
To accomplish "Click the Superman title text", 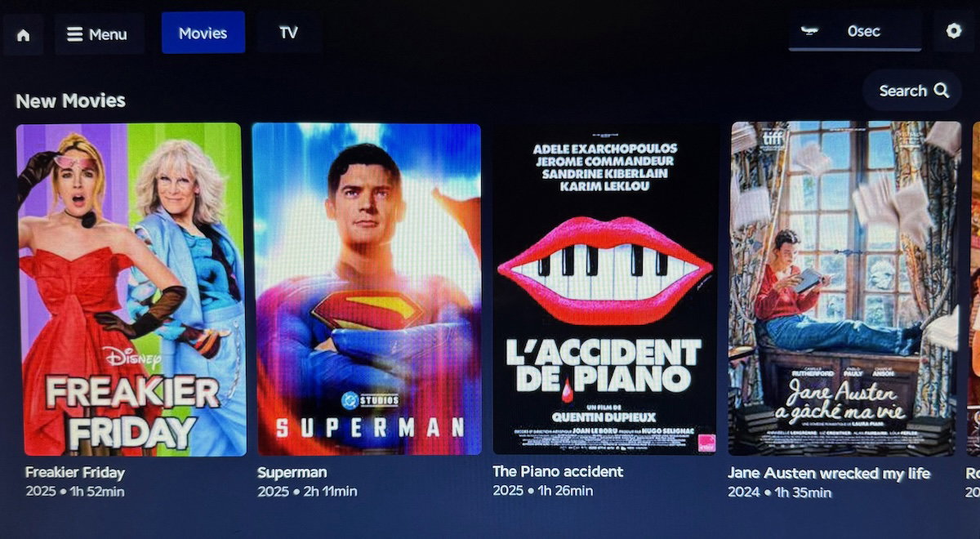I will [292, 472].
